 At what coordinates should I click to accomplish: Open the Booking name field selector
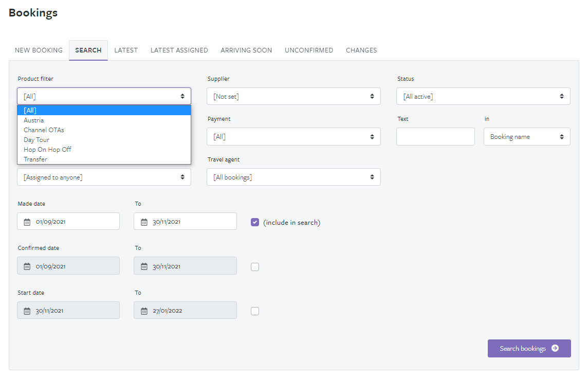pyautogui.click(x=526, y=137)
